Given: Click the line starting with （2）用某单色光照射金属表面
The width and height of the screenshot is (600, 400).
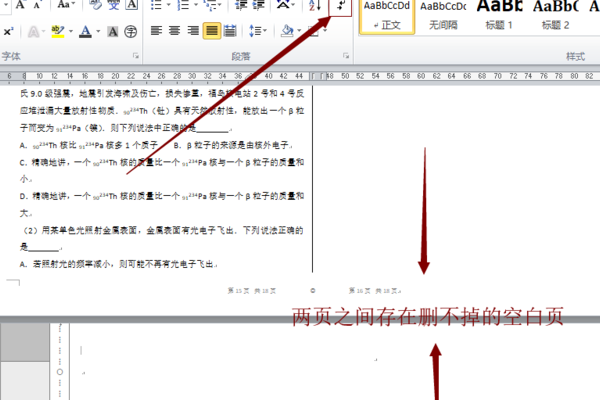Looking at the screenshot, I should pyautogui.click(x=162, y=230).
